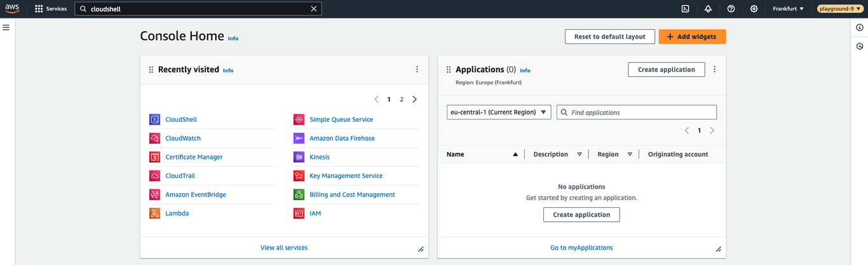The image size is (868, 265).
Task: Open the playground-9 account menu
Action: 839,9
